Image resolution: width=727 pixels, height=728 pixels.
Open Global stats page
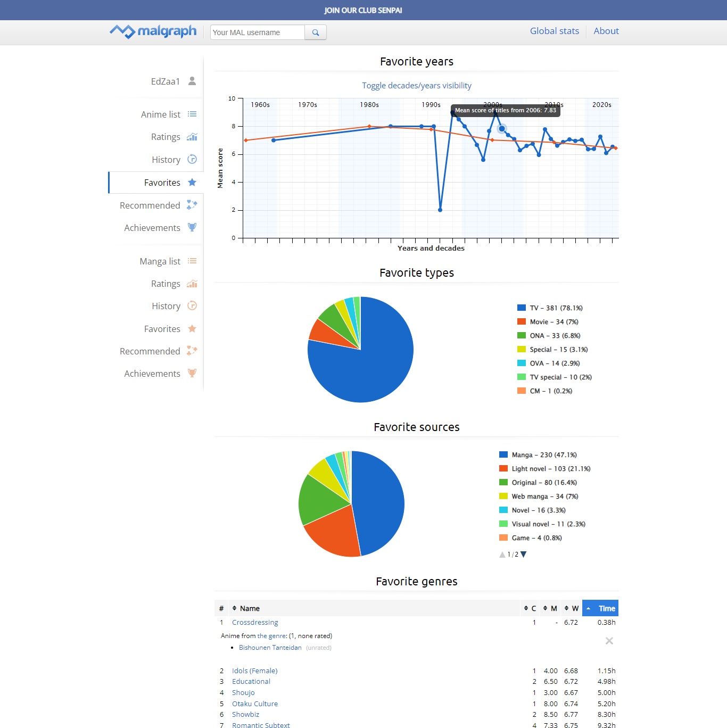point(554,31)
